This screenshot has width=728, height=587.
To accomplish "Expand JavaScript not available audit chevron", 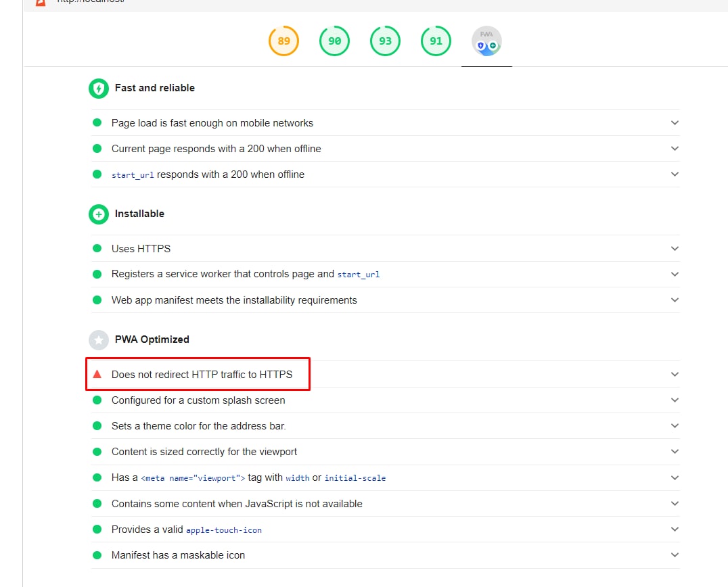I will tap(675, 503).
